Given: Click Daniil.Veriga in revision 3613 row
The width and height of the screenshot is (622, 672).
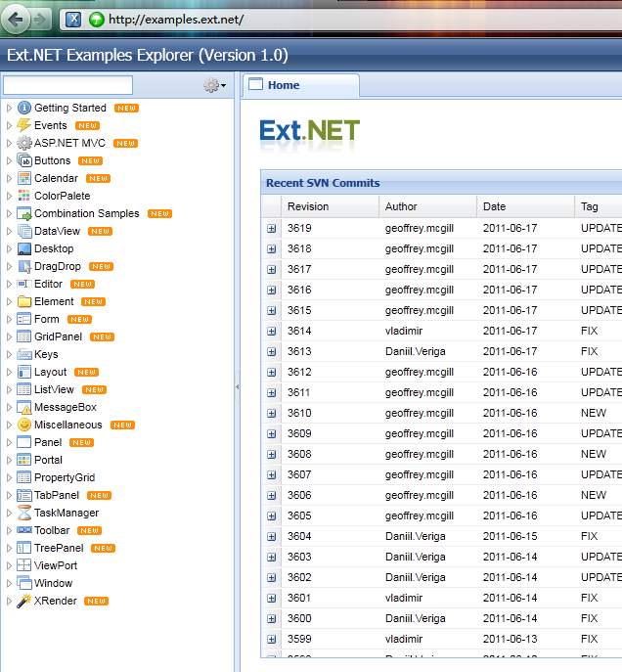Looking at the screenshot, I should click(x=415, y=351).
